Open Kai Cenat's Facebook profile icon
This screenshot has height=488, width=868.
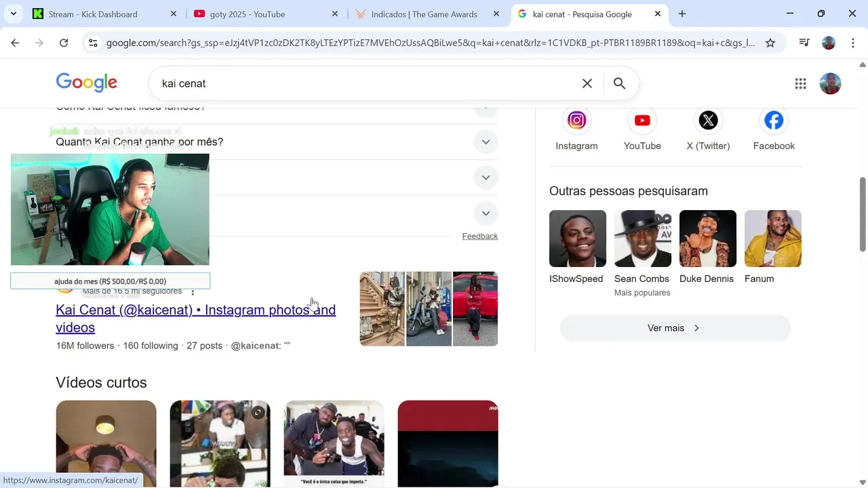[x=774, y=121]
